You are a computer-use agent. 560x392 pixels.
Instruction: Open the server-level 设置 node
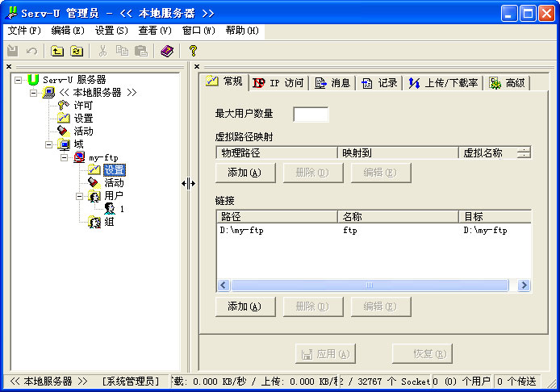tap(83, 119)
